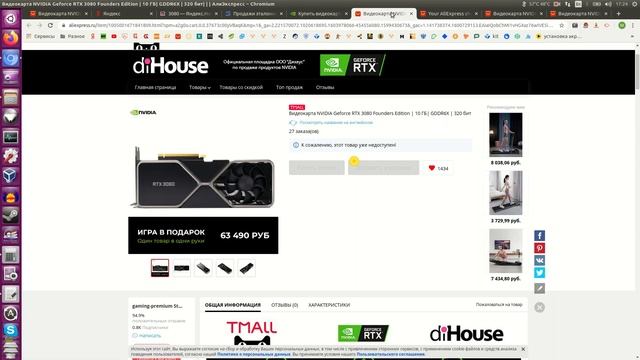Select first product image thumbnail
Screen dimensions: 640x360
(160, 268)
